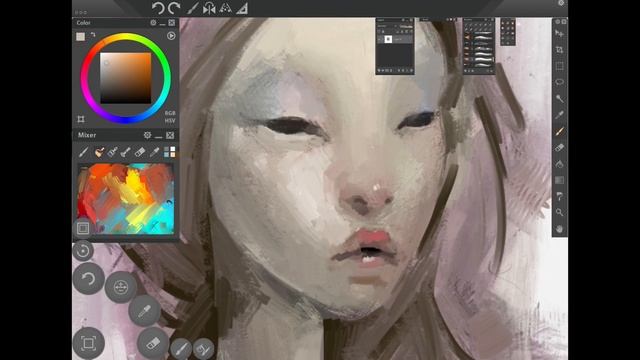Image resolution: width=640 pixels, height=360 pixels.
Task: Select the Mixer mixing brush tool
Action: click(99, 152)
